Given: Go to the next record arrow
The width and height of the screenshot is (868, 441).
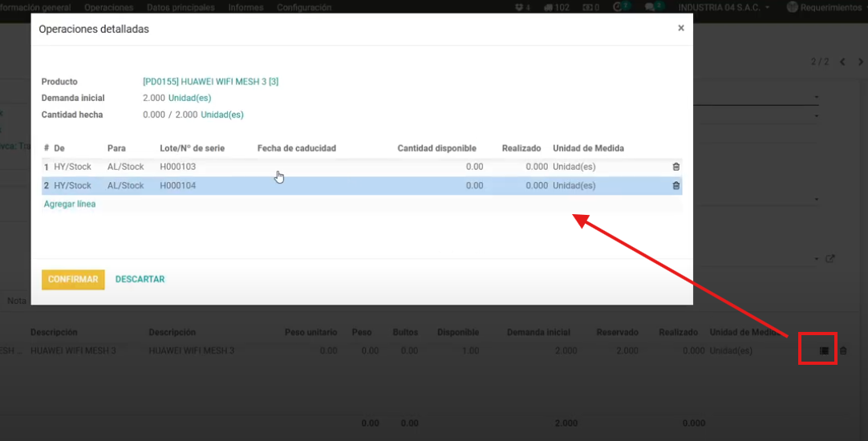Looking at the screenshot, I should [x=859, y=62].
